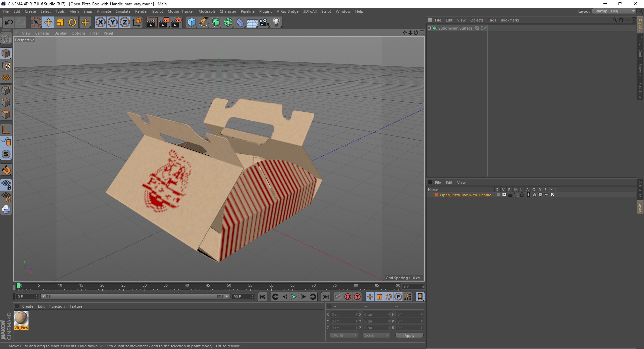Open the Deformer objects icon
644x349 pixels.
(x=240, y=22)
